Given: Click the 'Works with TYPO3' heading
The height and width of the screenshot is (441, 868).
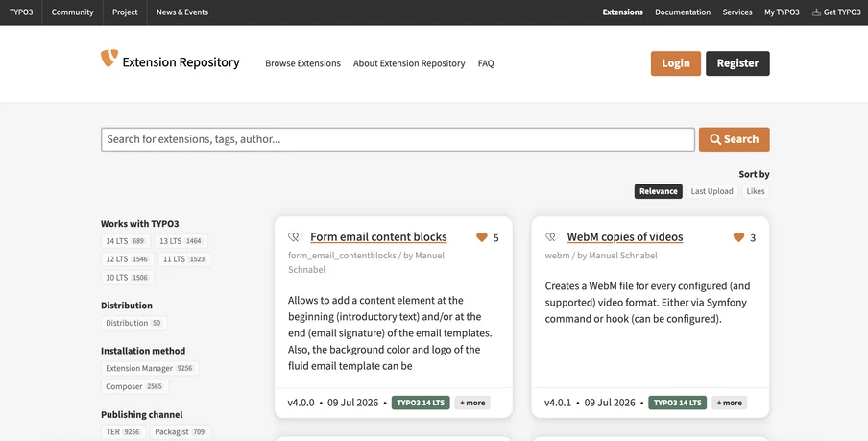Looking at the screenshot, I should (139, 224).
